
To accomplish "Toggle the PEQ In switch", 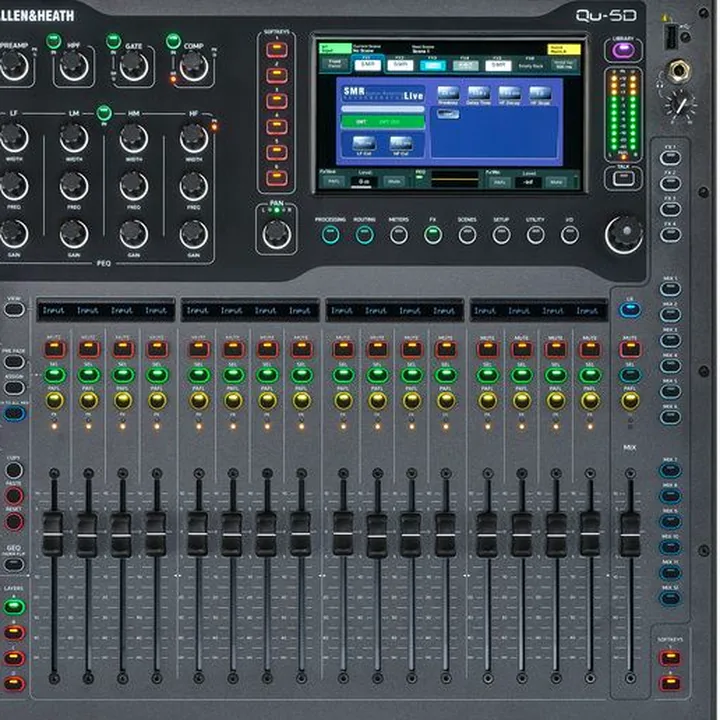I will 104,112.
